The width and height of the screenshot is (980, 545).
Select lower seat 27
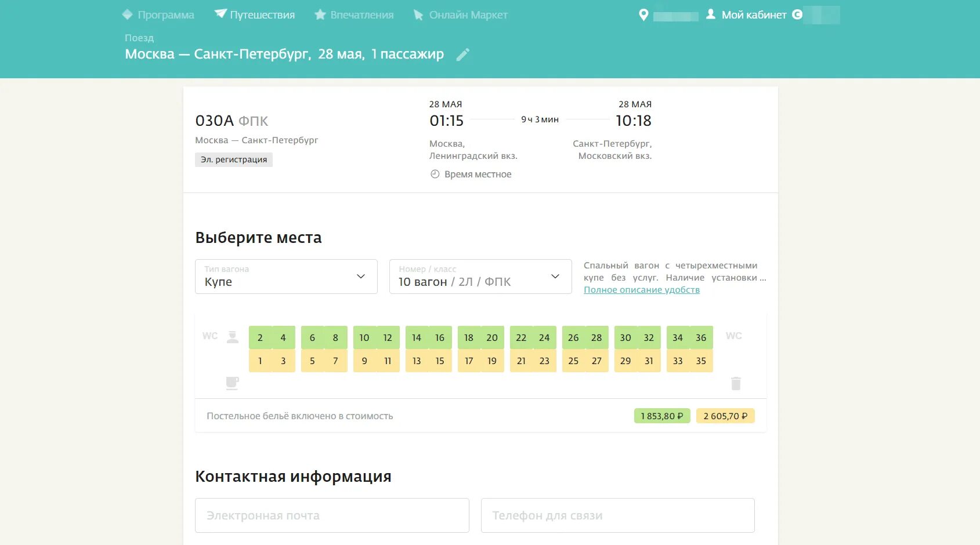coord(596,361)
